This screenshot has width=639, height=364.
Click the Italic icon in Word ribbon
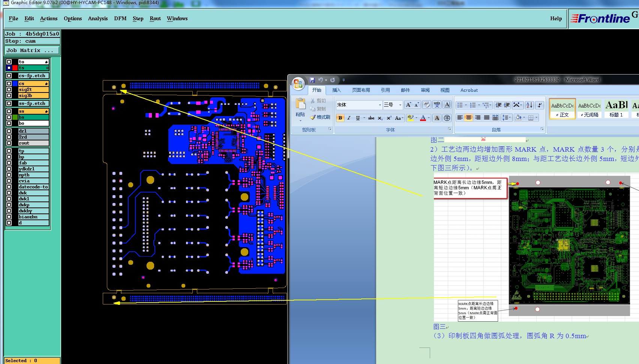pos(349,118)
